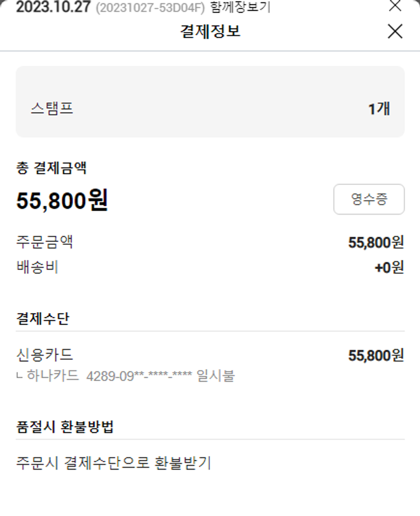
Task: Click the 주문금액 value of 55,800원
Action: pos(376,243)
